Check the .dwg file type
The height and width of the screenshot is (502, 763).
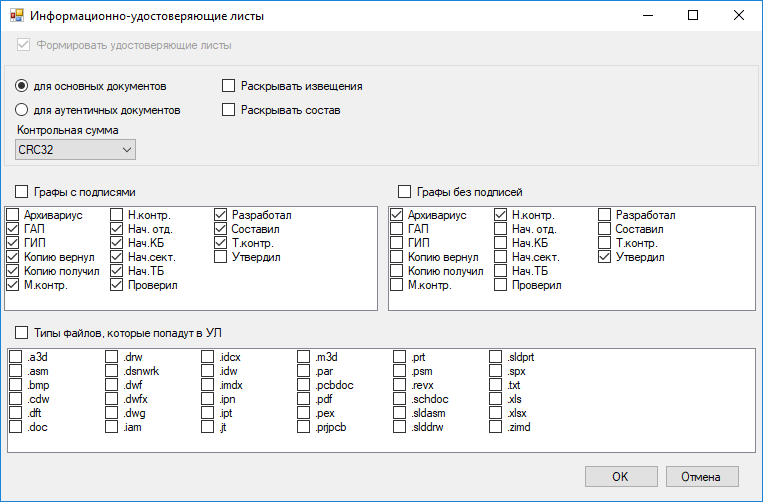tap(112, 413)
